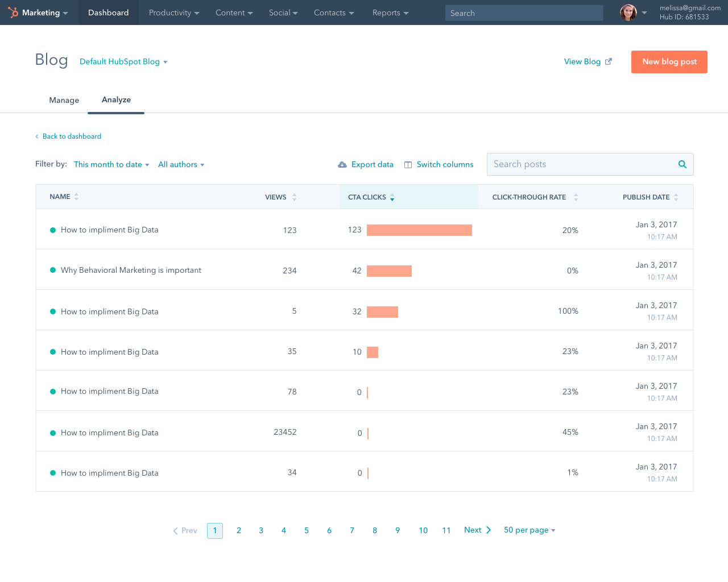Click the CTA clicks bar showing 123

(x=419, y=230)
